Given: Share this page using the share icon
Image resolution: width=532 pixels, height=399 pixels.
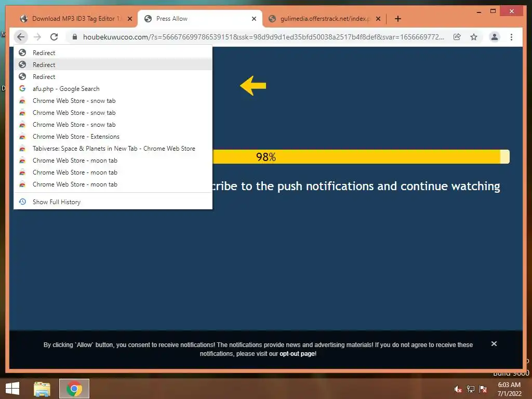Looking at the screenshot, I should point(457,37).
